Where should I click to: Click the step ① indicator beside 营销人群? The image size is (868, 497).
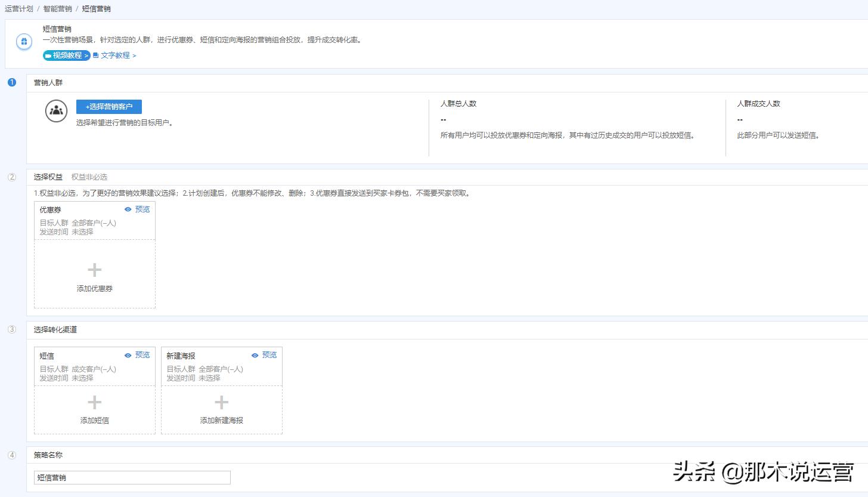(x=11, y=83)
